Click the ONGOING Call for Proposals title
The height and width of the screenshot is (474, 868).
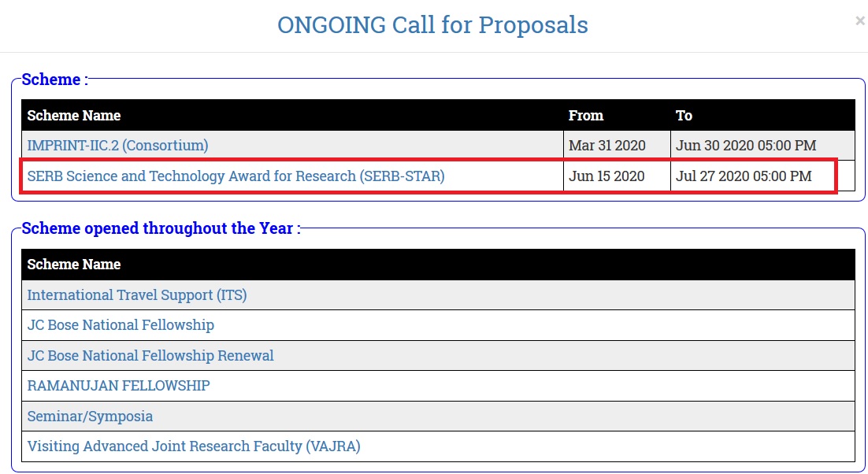pyautogui.click(x=433, y=25)
